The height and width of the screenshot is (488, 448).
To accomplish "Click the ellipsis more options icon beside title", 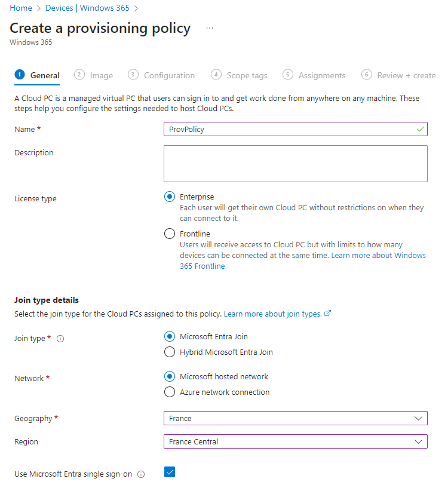I will pos(210,28).
